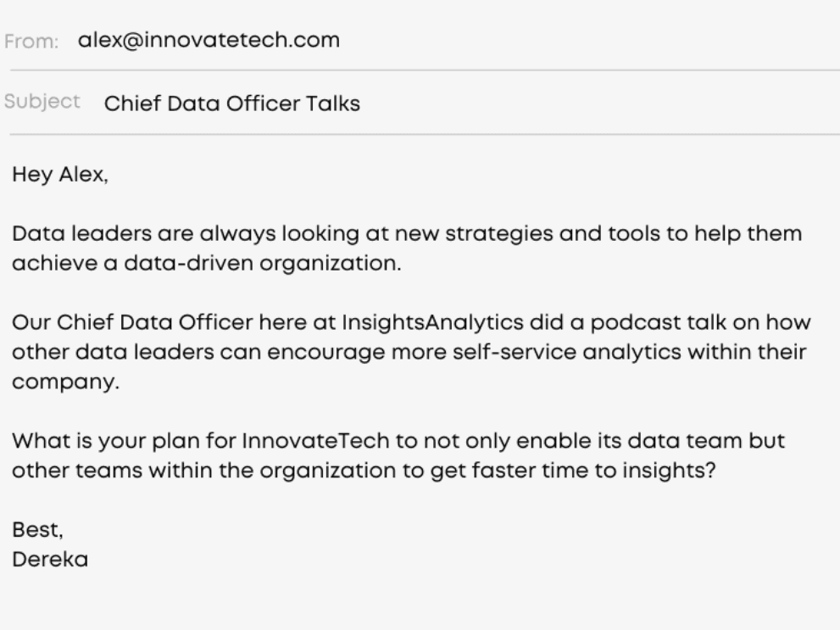Click the empty area below the signature
840x630 pixels.
420,600
